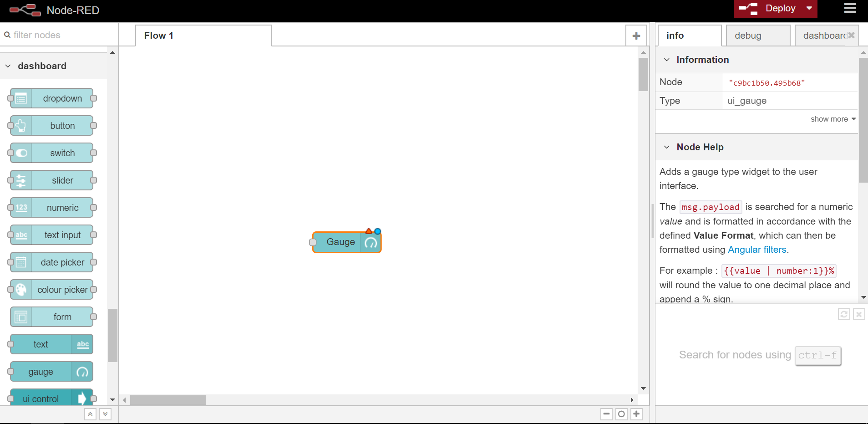Add a new flow tab
868x424 pixels.
coord(636,36)
